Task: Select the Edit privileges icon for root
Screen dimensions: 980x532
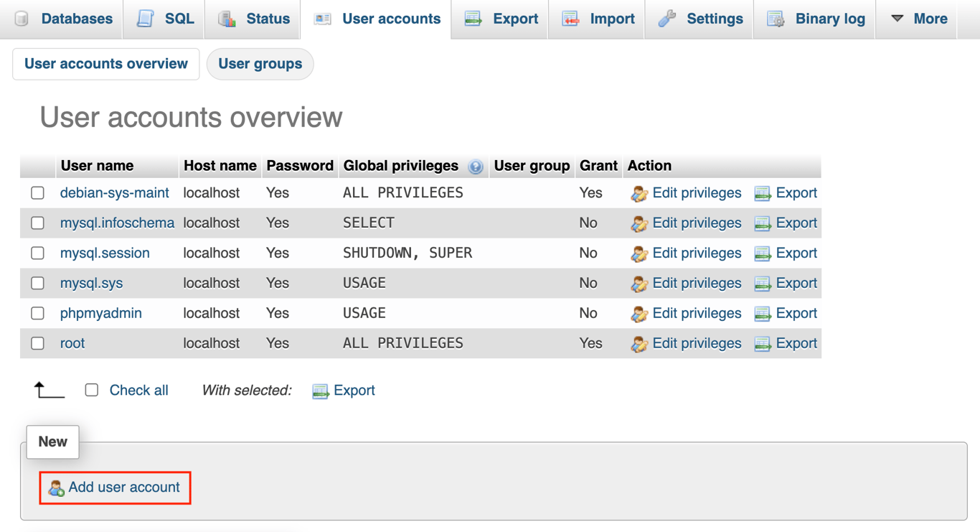Action: (x=639, y=343)
